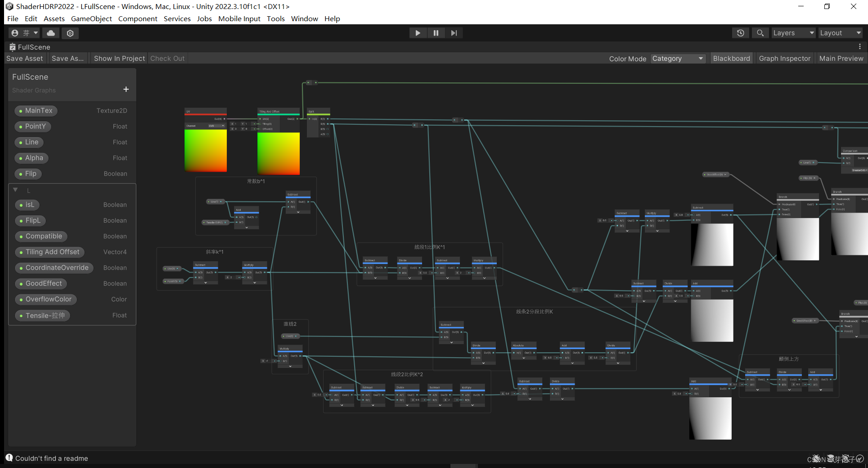Open the global search icon
This screenshot has height=468, width=868.
pos(760,33)
